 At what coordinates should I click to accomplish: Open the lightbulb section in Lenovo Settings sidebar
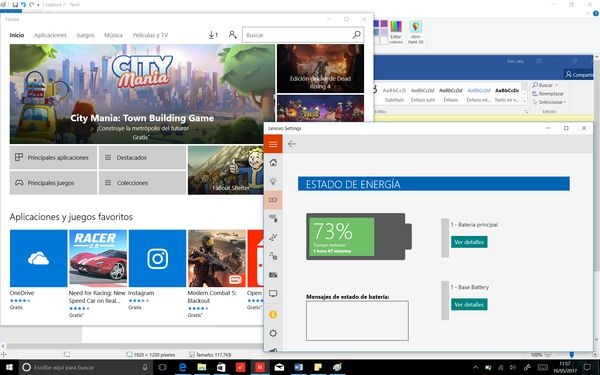pyautogui.click(x=273, y=181)
